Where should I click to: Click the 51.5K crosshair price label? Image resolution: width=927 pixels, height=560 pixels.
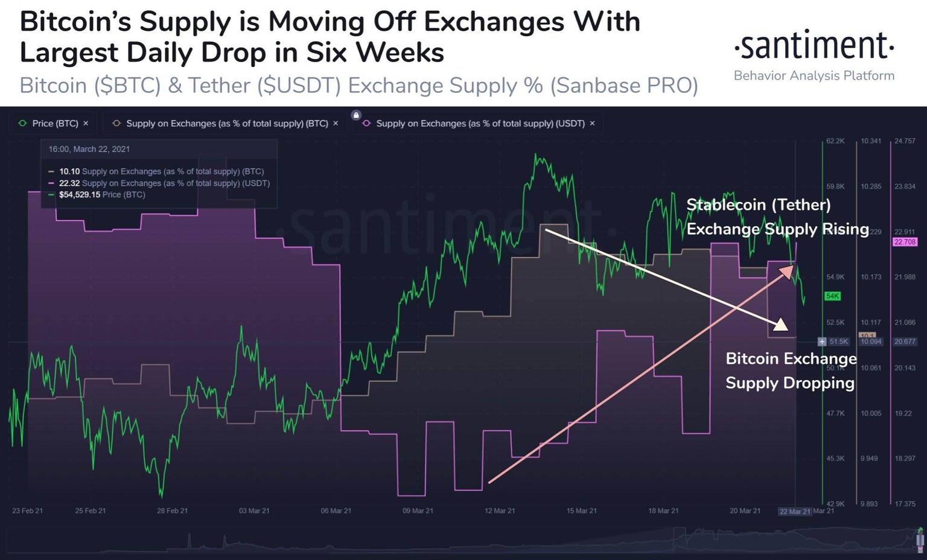(x=838, y=342)
